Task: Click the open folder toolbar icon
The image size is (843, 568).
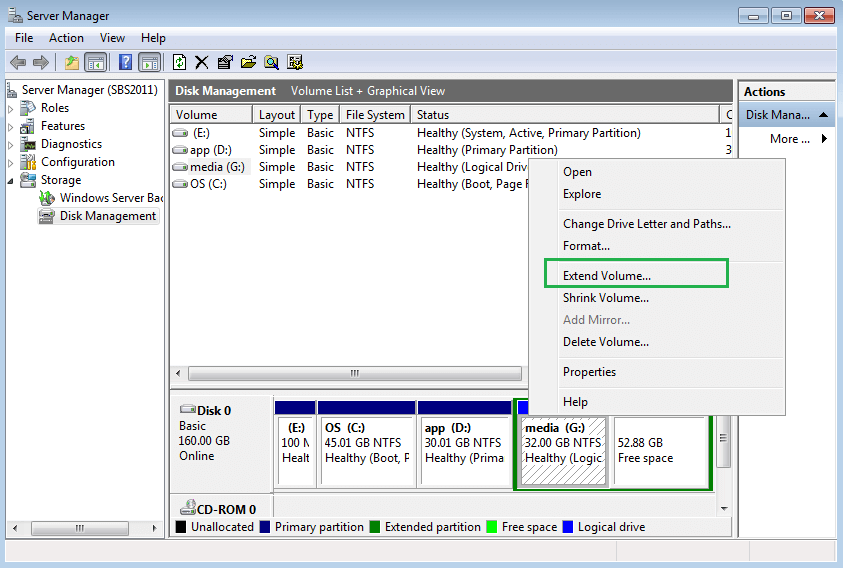Action: point(248,62)
